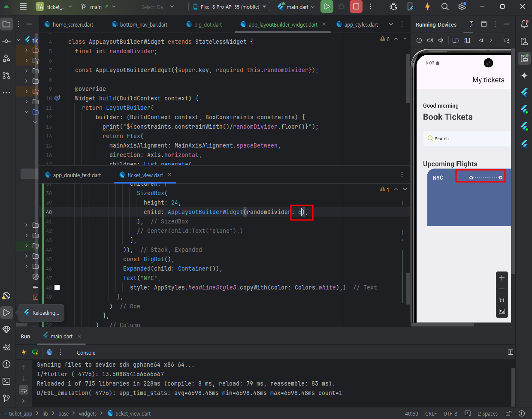Toggle read-only lock in status bar
The image size is (532, 419).
coord(508,413)
